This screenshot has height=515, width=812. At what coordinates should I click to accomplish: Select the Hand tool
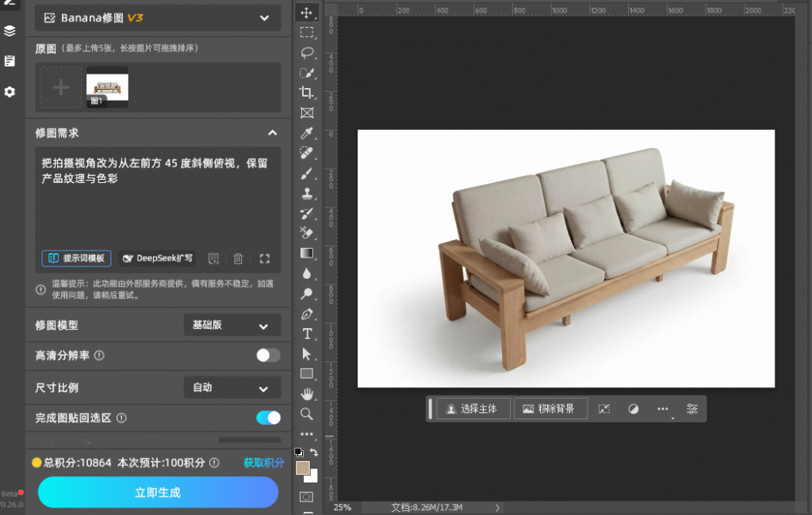click(307, 395)
